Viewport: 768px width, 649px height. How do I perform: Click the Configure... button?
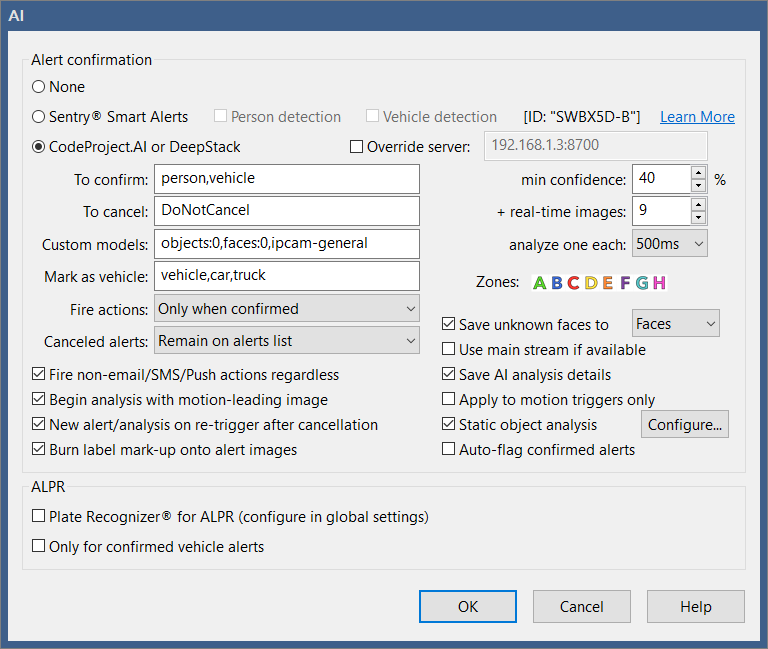(x=685, y=425)
